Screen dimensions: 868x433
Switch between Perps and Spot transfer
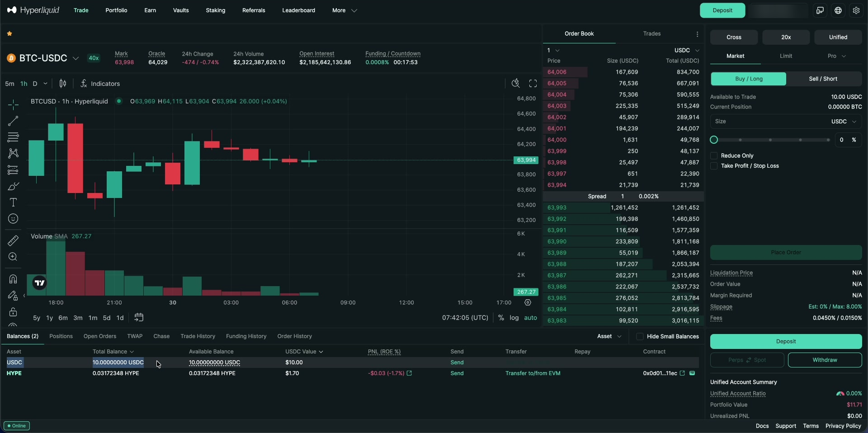(x=747, y=360)
